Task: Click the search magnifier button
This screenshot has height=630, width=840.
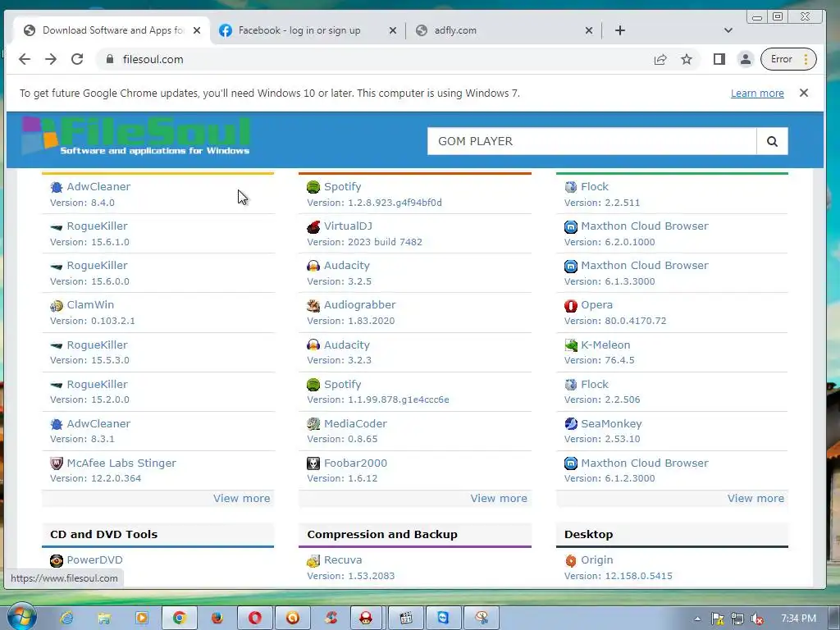Action: click(772, 141)
